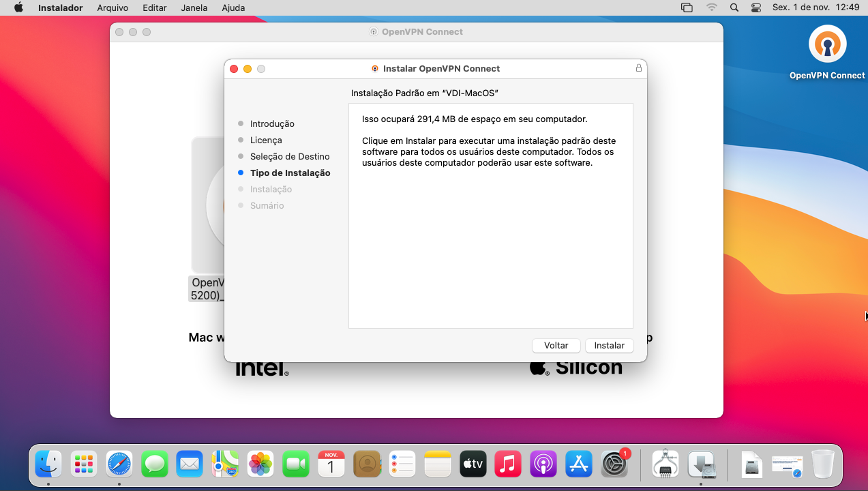Open the Arquivo menu
The height and width of the screenshot is (491, 868).
coord(113,8)
